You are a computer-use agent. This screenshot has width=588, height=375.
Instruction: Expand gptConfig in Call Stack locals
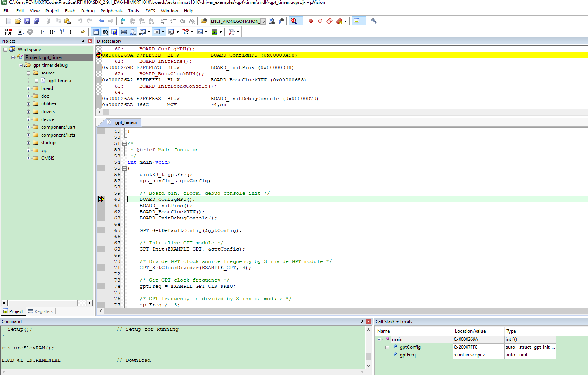click(387, 347)
